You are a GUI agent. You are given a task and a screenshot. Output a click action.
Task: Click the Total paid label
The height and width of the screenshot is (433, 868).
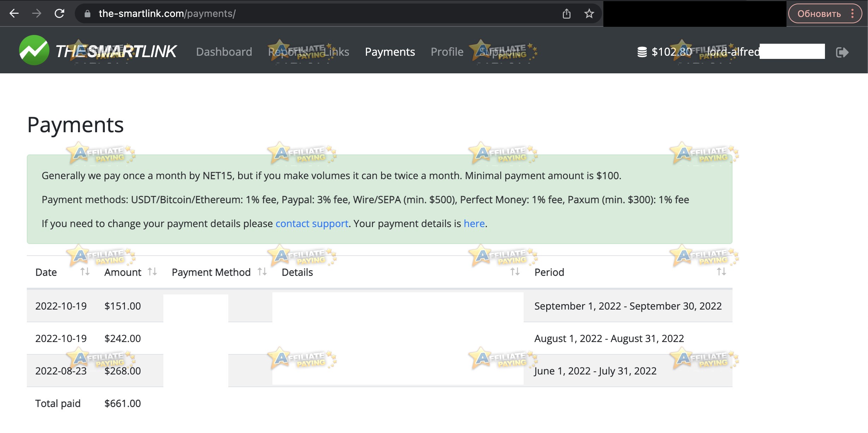[x=58, y=403]
